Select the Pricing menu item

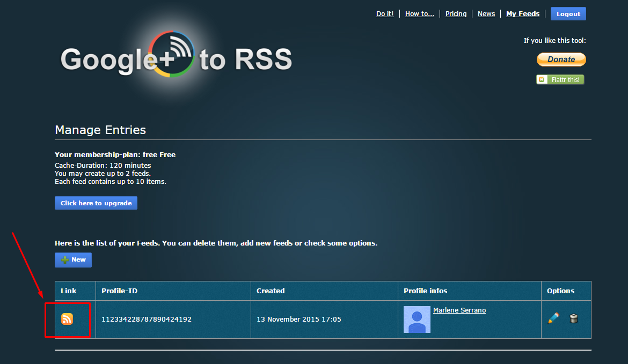[456, 13]
